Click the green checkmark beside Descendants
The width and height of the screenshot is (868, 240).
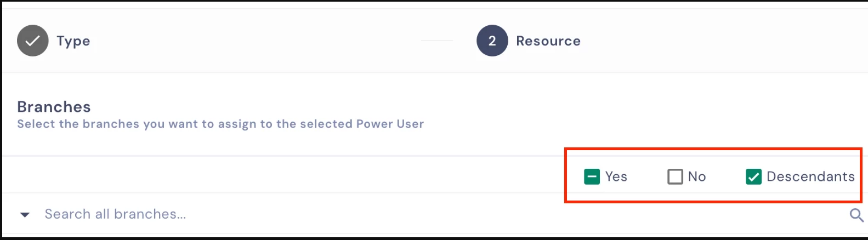tap(753, 176)
